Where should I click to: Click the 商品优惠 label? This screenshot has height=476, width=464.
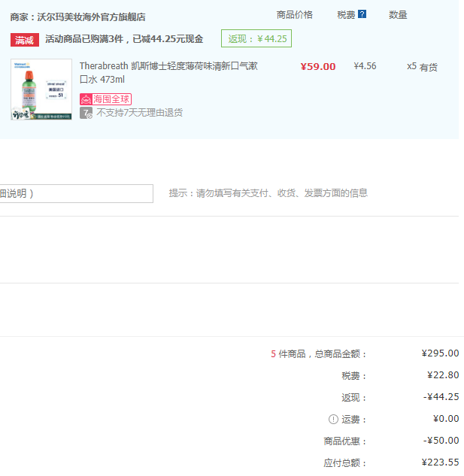click(344, 441)
